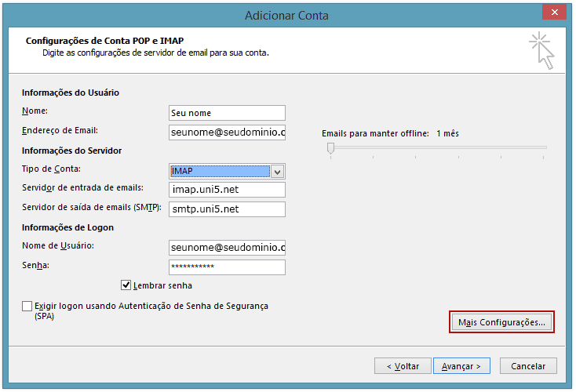Edit the incoming server imap.uni5.net field
Viewport: 576px width, 392px height.
[227, 190]
